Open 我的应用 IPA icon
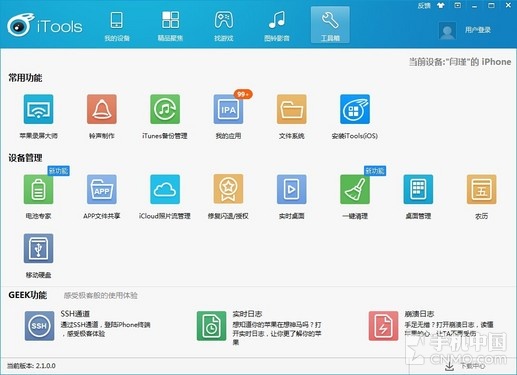 (228, 109)
